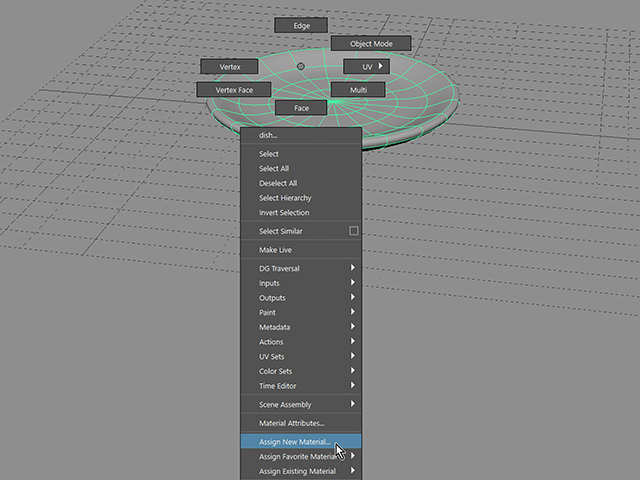Open the Color Sets submenu
The image size is (640, 480).
tap(301, 371)
